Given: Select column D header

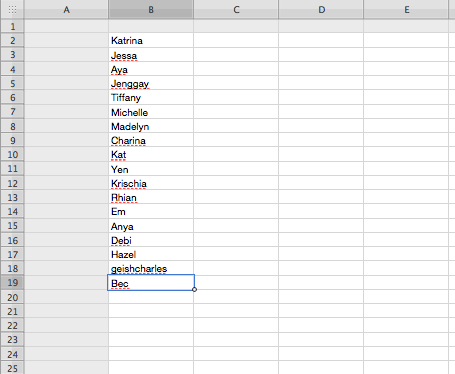Looking at the screenshot, I should coord(321,10).
